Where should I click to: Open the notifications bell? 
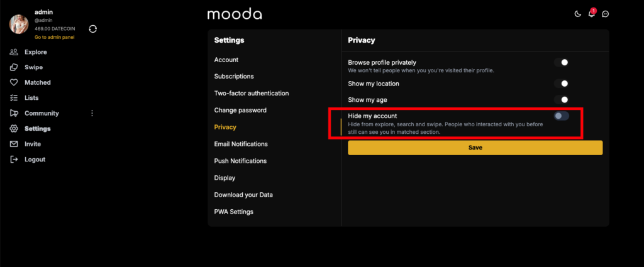click(x=592, y=14)
